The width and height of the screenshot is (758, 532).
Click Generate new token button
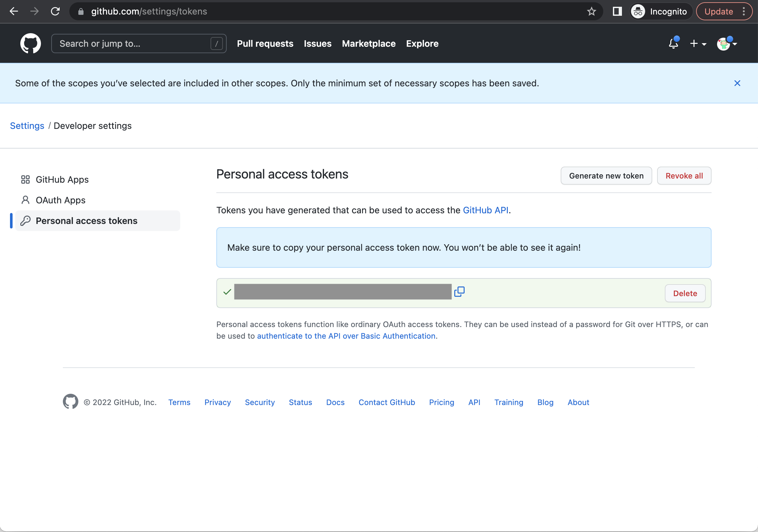606,176
